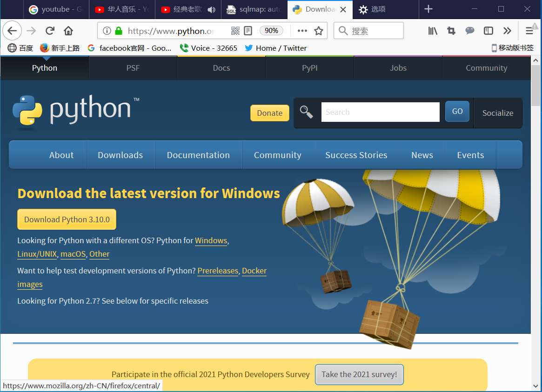Screen dimensions: 542x392
Task: Open a new tab with the plus button
Action: click(x=428, y=9)
